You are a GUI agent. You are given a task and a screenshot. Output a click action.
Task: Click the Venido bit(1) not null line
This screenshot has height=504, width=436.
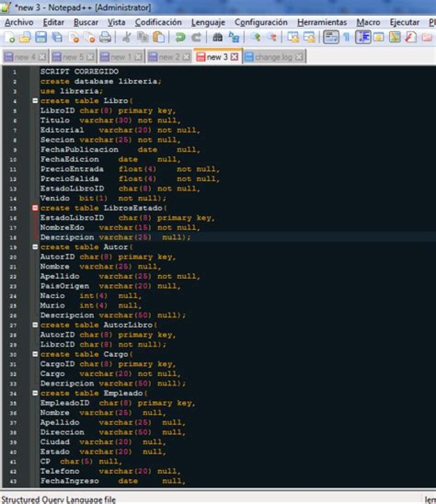tap(103, 198)
